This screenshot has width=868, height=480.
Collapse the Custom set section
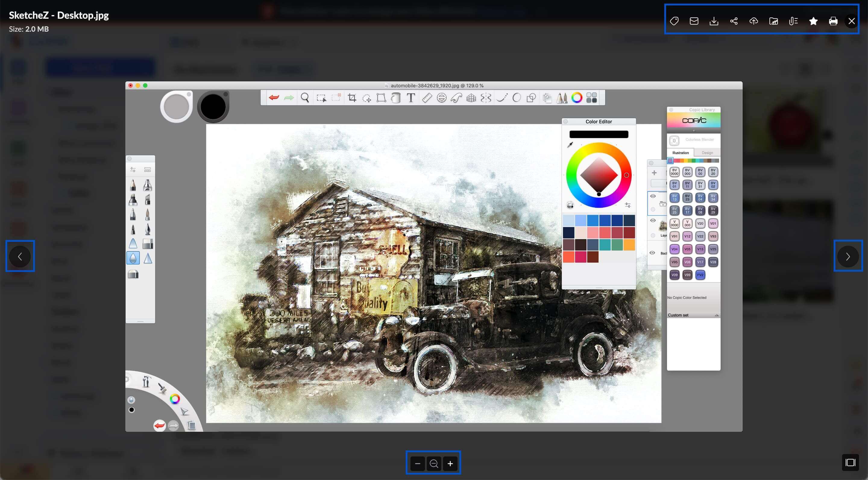pyautogui.click(x=717, y=314)
